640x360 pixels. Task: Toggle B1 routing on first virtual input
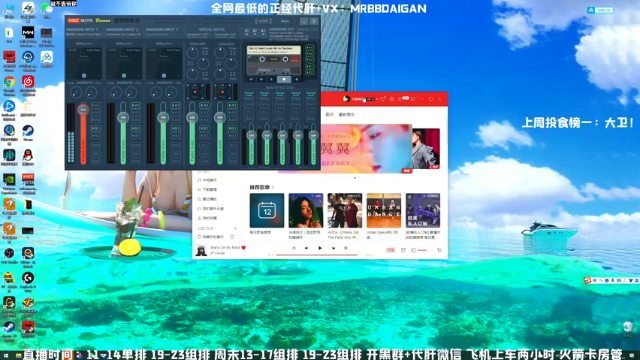(204, 129)
